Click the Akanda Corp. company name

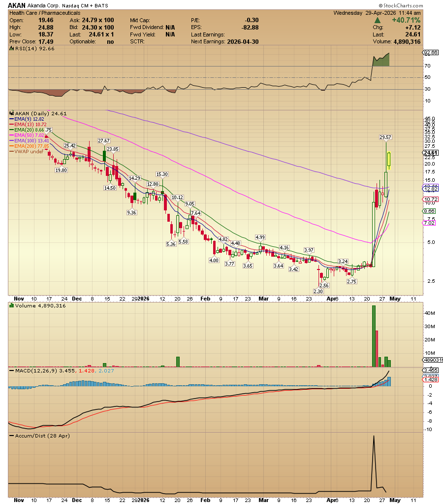pos(43,5)
